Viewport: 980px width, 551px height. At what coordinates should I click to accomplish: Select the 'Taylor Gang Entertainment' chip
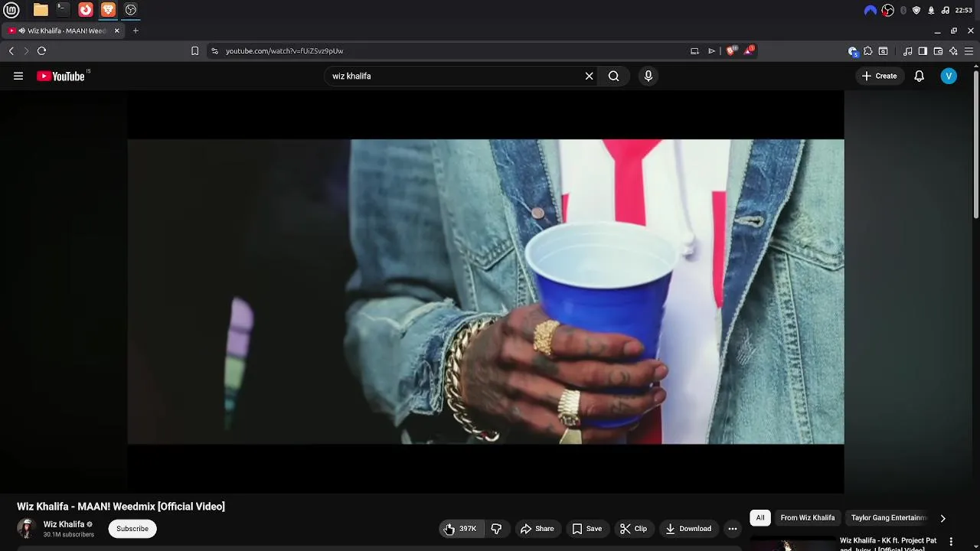click(x=889, y=518)
